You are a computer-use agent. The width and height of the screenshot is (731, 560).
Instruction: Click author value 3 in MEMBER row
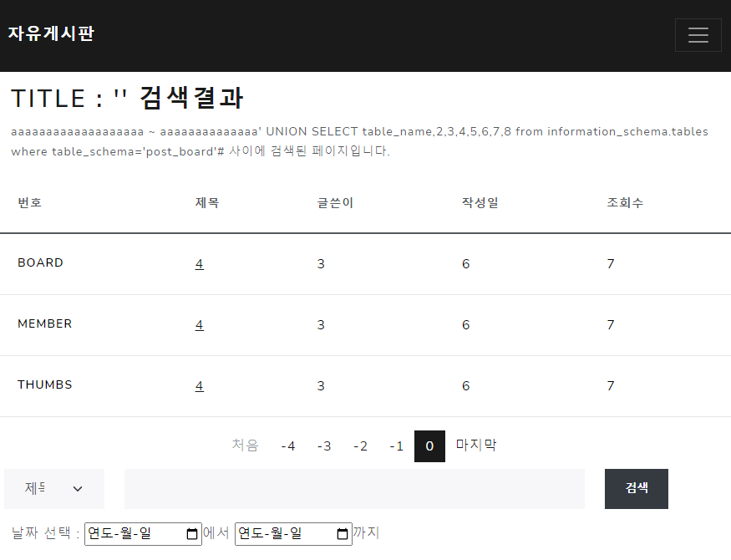coord(321,325)
